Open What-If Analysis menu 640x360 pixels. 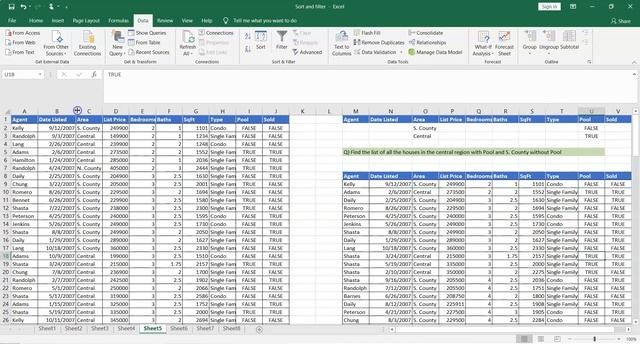coord(483,43)
